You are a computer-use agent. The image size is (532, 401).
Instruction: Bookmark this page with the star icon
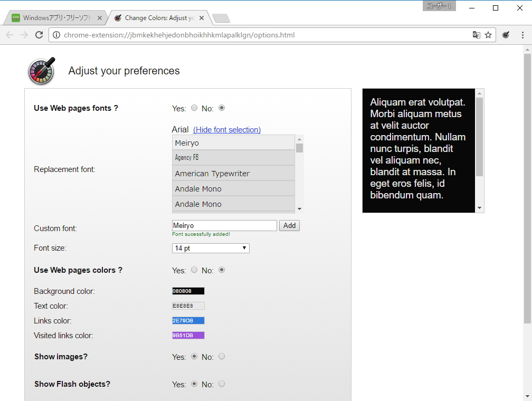coord(488,35)
